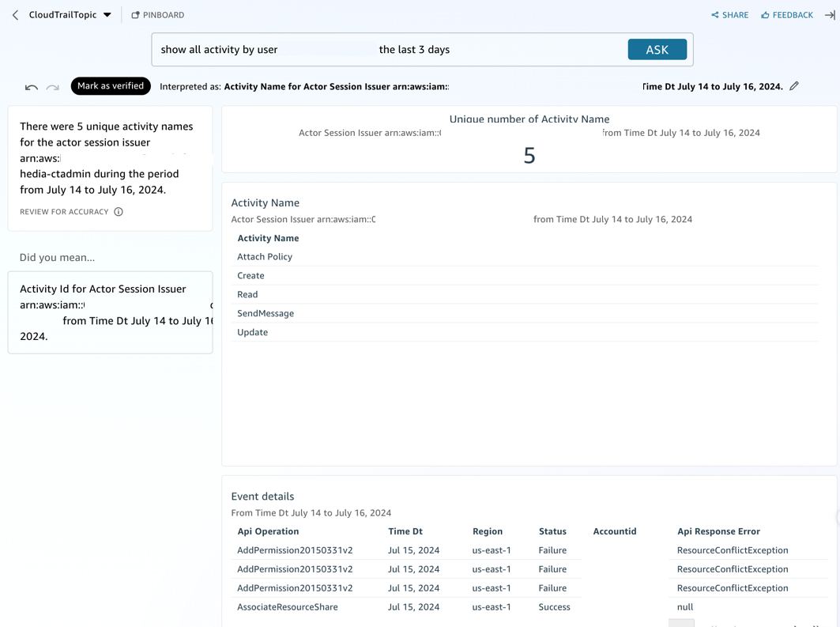Select the SendMessage activity row
The height and width of the screenshot is (627, 840).
pos(266,313)
